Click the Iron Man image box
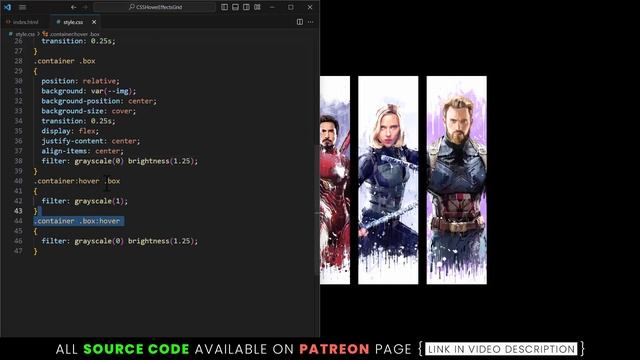The width and height of the screenshot is (640, 360). pos(335,180)
